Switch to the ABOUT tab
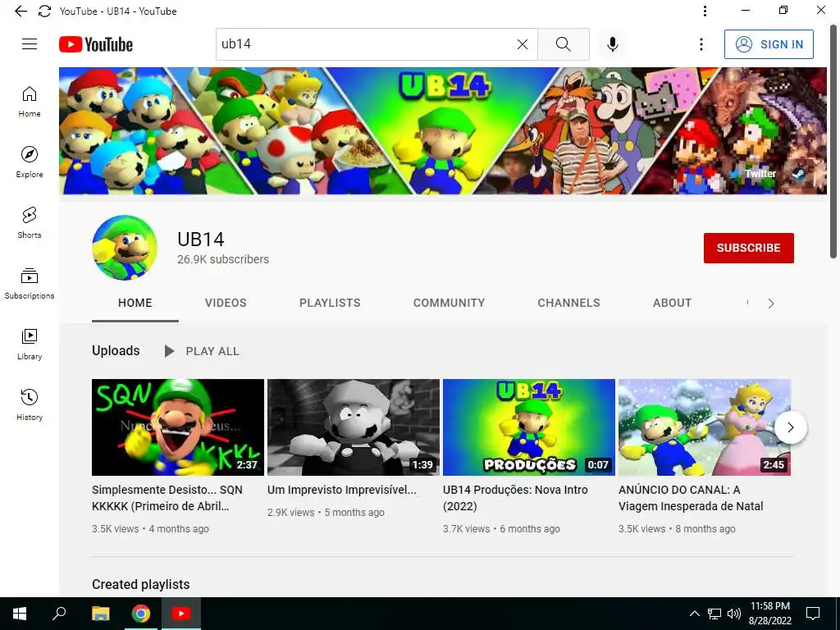The image size is (840, 630). point(673,304)
